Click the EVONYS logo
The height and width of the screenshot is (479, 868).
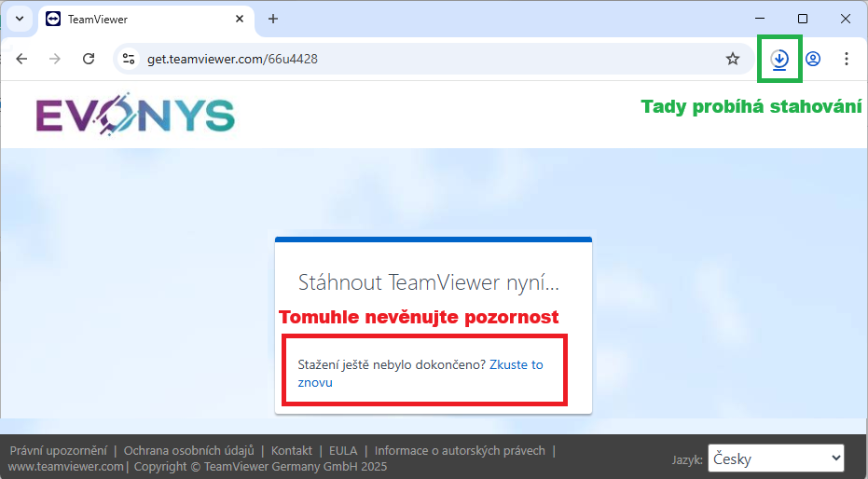[135, 116]
